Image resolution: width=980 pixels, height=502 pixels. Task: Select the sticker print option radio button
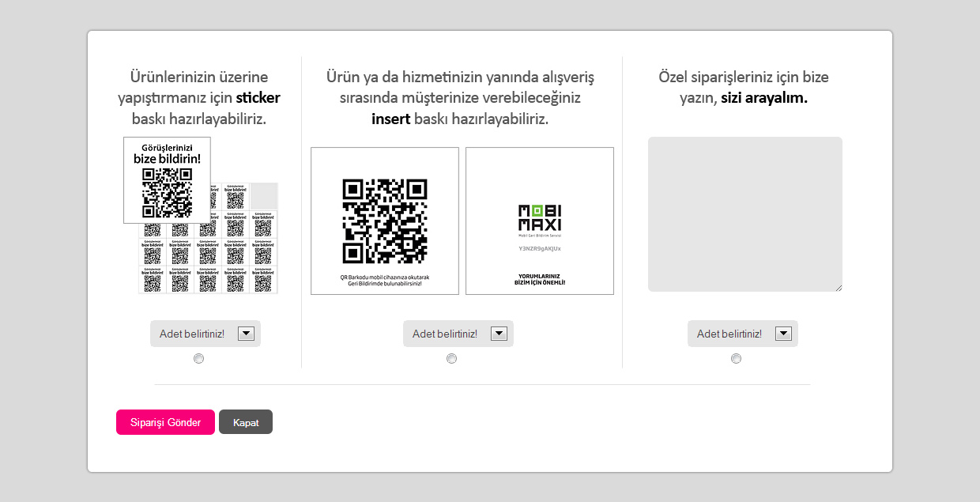click(x=198, y=358)
